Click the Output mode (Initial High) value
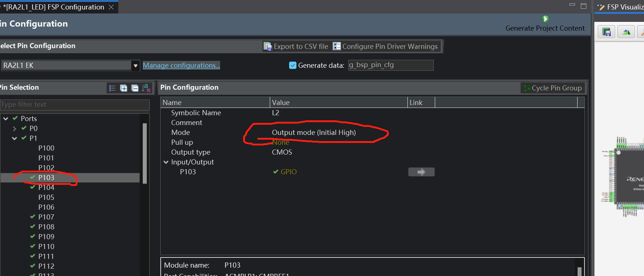 tap(314, 132)
